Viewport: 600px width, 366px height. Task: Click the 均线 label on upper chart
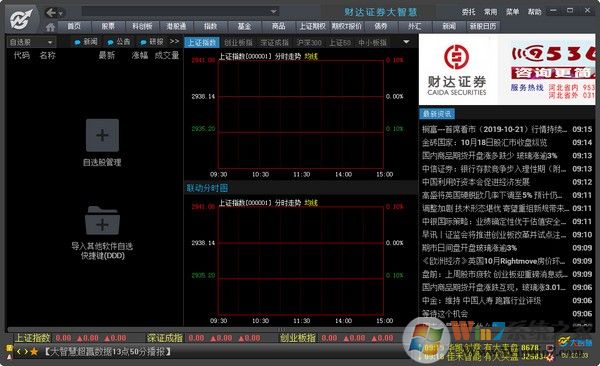coord(311,56)
